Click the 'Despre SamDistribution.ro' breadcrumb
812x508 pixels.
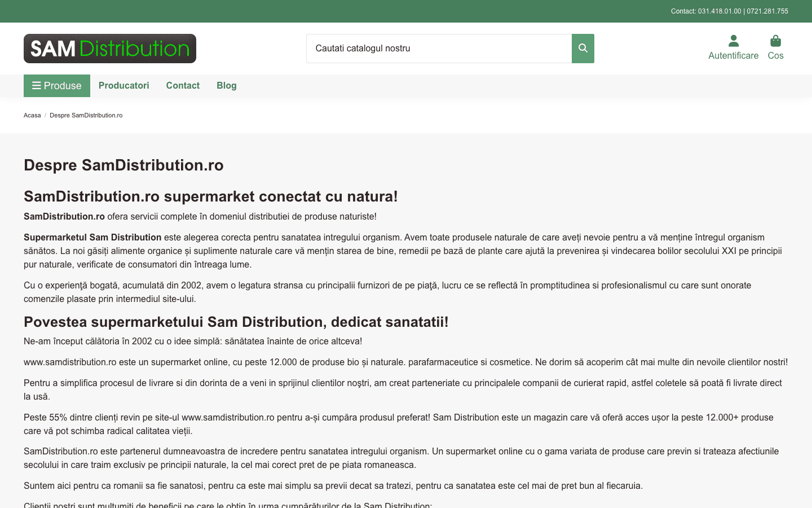[86, 115]
